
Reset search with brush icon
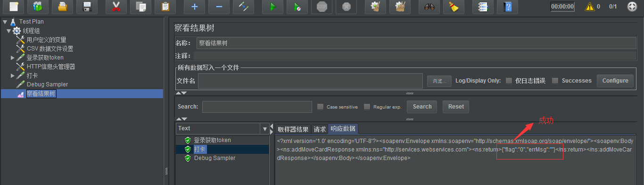tap(454, 7)
